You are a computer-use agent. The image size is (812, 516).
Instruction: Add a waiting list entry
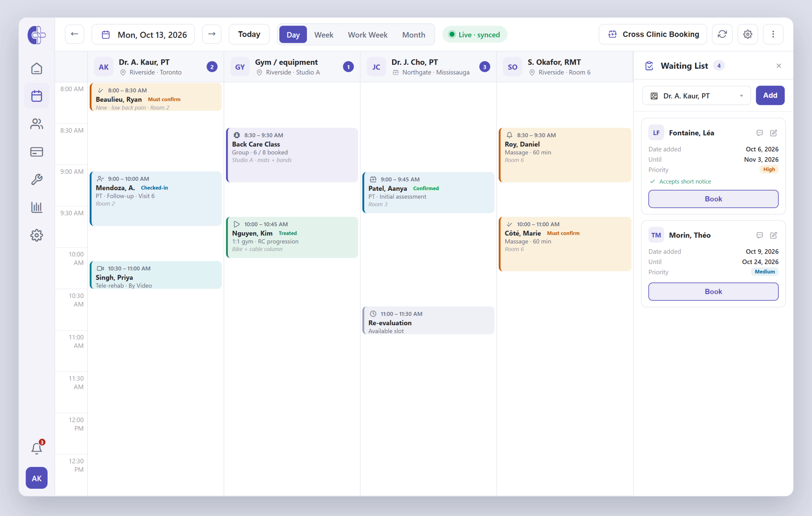[x=770, y=95]
